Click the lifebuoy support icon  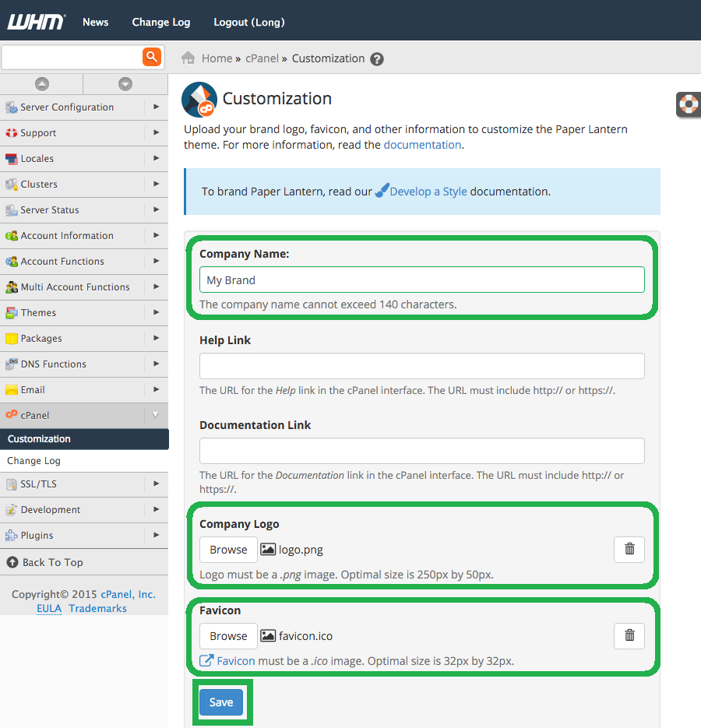click(x=689, y=104)
